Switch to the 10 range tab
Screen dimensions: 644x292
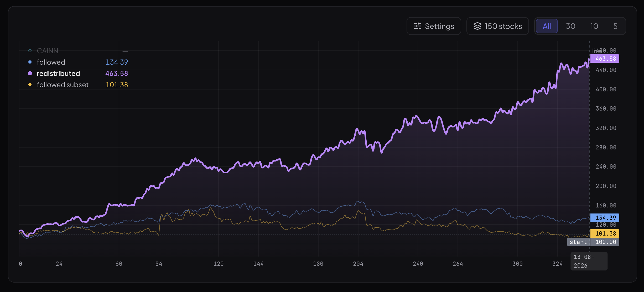point(594,26)
